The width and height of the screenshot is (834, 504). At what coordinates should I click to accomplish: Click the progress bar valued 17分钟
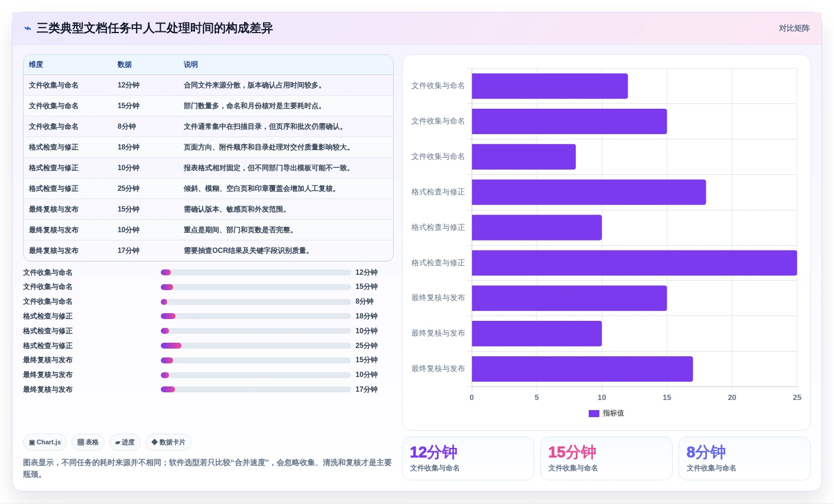(256, 389)
